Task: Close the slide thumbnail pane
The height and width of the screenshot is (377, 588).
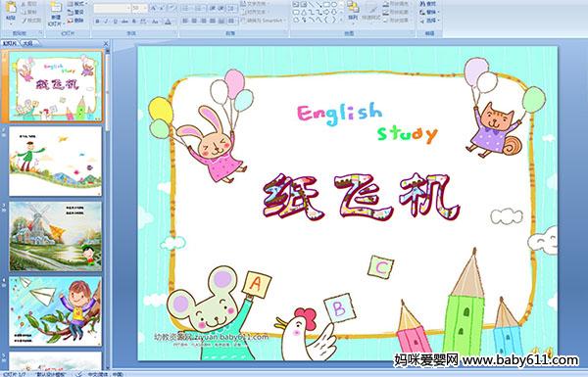Action: click(106, 43)
